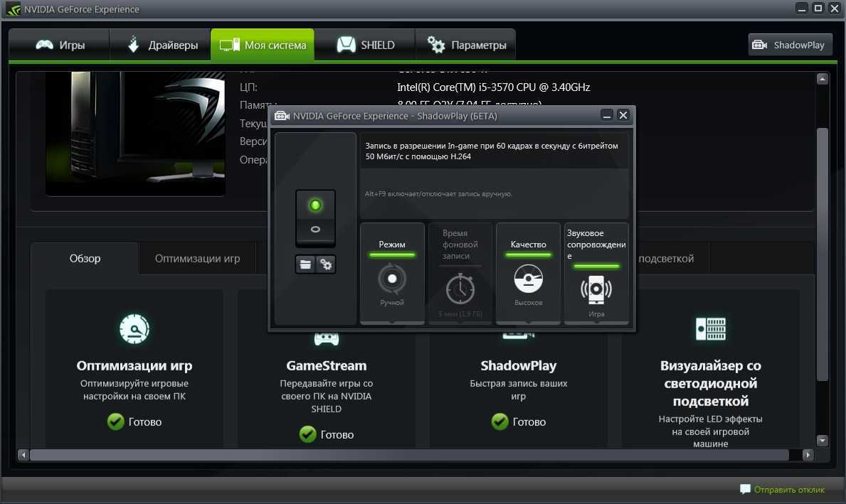The width and height of the screenshot is (846, 504).
Task: Click the Intel Core i5-3570 CPU text
Action: tap(494, 87)
